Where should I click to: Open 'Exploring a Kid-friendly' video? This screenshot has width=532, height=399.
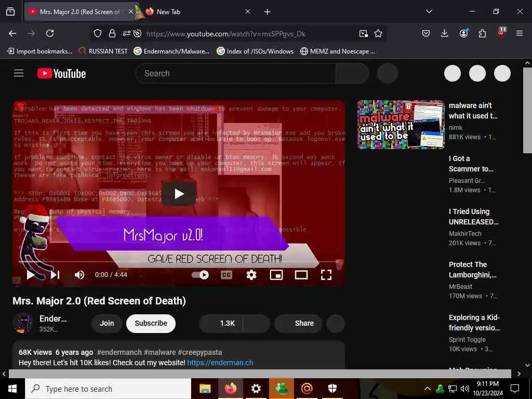tap(474, 323)
